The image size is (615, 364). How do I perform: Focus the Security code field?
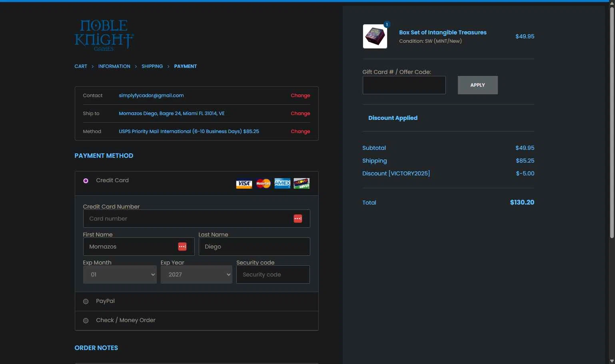[x=273, y=274]
